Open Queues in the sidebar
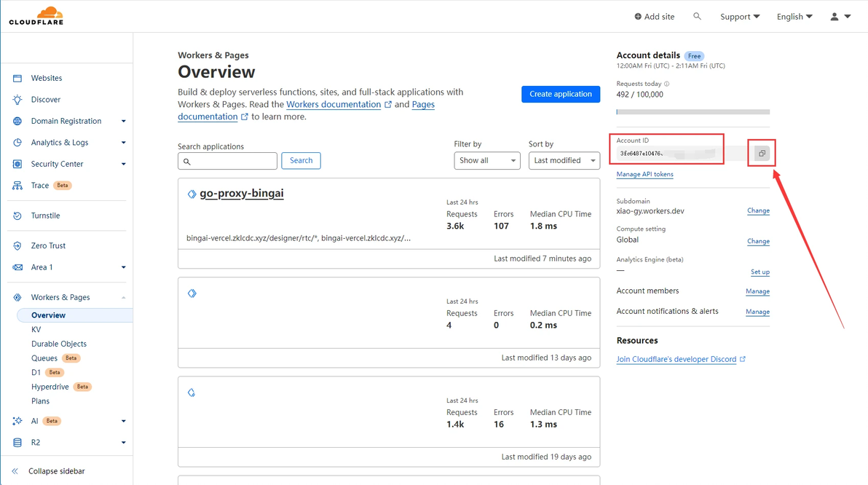This screenshot has height=485, width=868. pos(44,358)
